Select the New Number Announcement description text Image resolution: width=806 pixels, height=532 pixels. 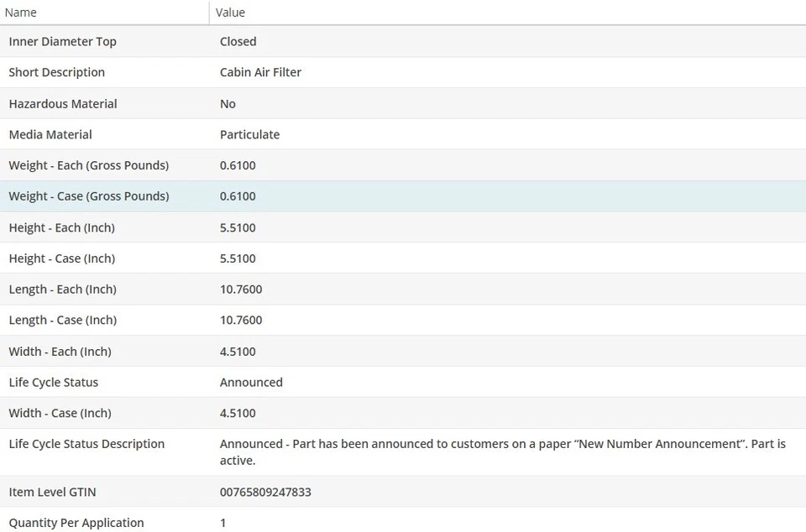pyautogui.click(x=503, y=452)
